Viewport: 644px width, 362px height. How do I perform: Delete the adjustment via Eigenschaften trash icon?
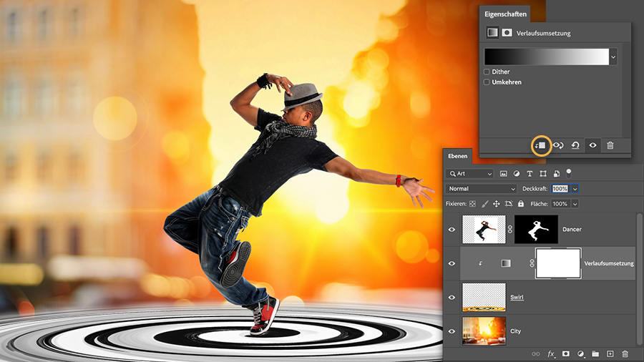610,145
